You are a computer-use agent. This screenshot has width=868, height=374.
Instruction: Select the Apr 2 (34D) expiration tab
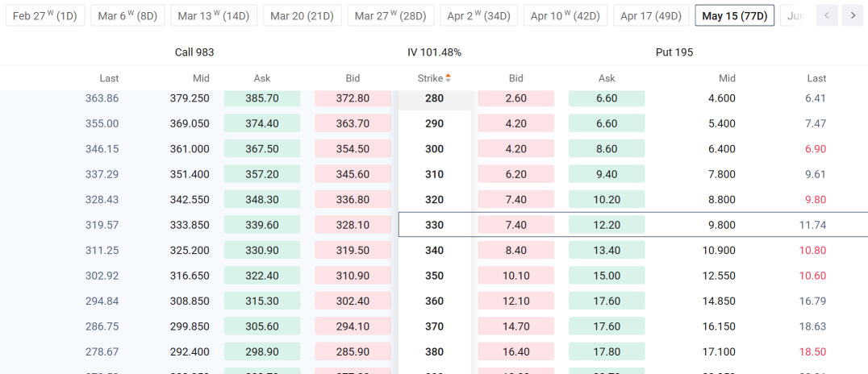point(478,15)
